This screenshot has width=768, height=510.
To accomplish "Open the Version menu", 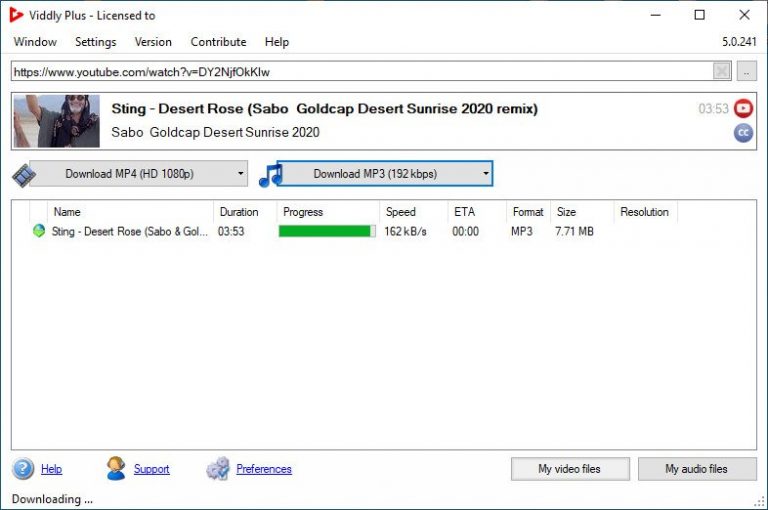I will [153, 42].
